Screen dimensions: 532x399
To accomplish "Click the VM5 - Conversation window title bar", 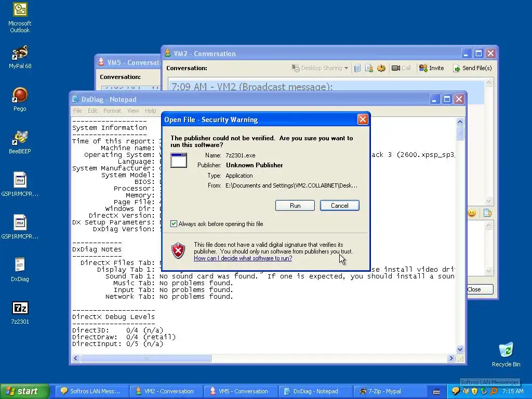I will (128, 62).
